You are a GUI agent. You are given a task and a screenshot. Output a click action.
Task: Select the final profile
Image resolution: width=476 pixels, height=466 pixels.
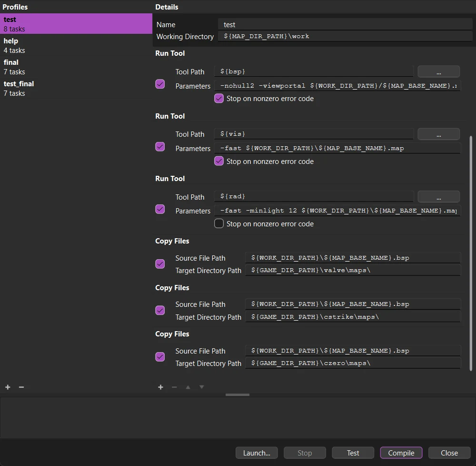click(x=76, y=67)
